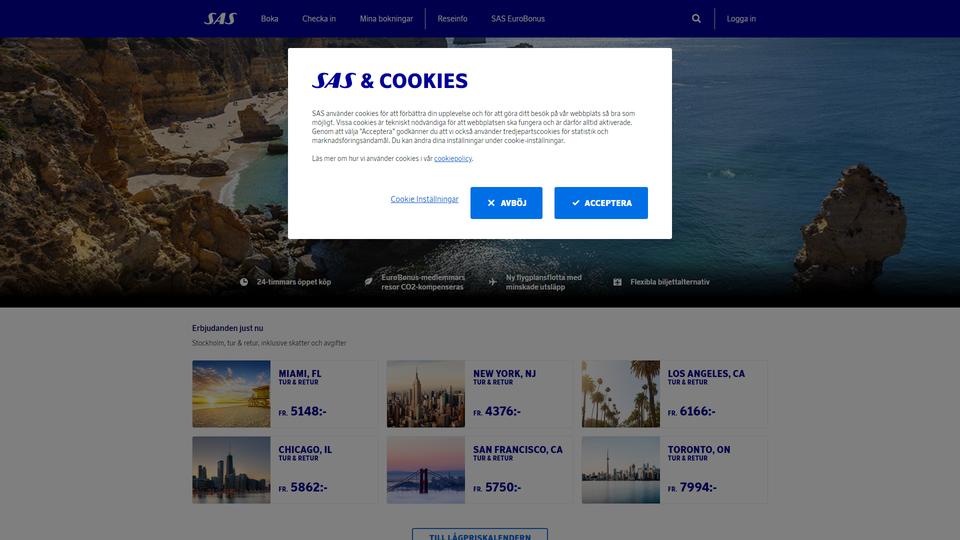
Task: Open the Boka menu
Action: click(x=269, y=19)
